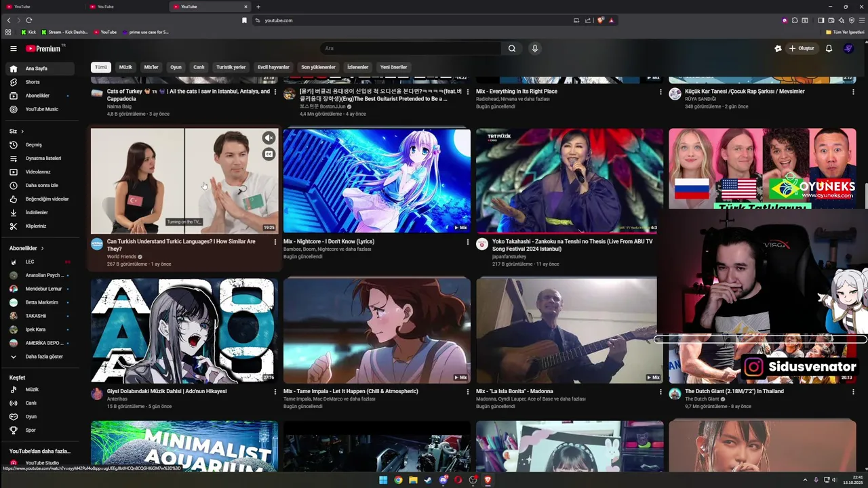Image resolution: width=868 pixels, height=488 pixels.
Task: Open Geçmiş history in the sidebar
Action: (39, 144)
